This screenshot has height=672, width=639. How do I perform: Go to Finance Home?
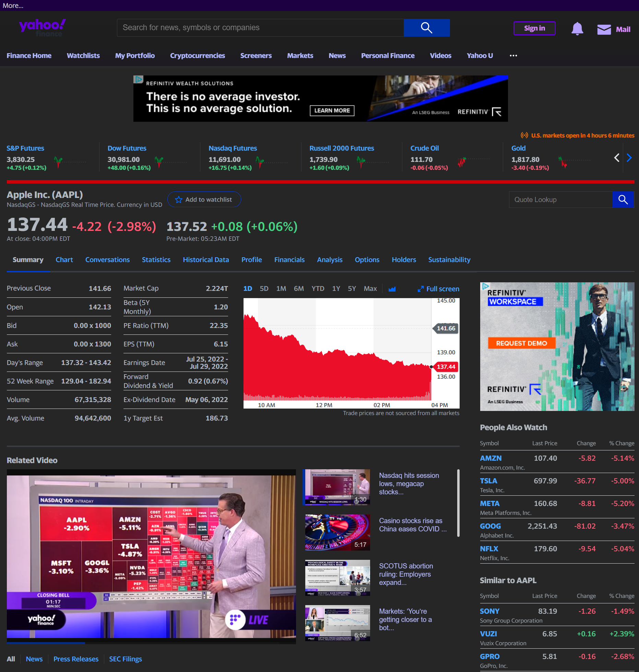29,56
